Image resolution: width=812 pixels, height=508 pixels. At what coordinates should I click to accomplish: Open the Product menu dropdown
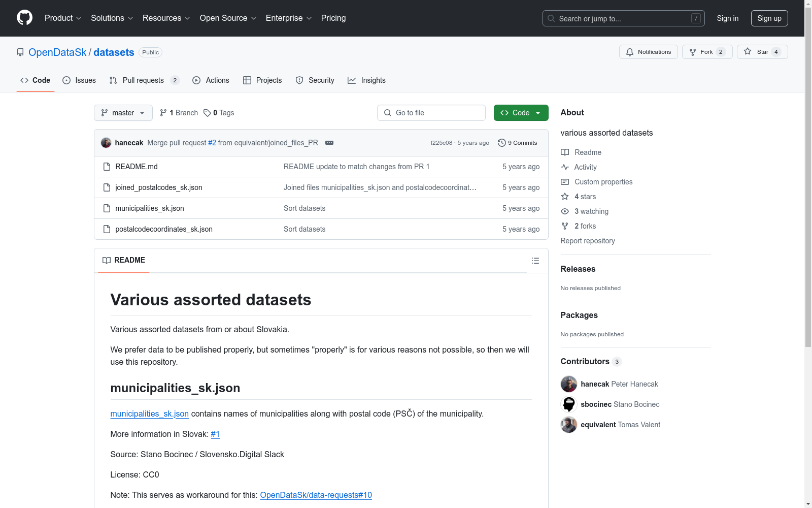[x=63, y=18]
